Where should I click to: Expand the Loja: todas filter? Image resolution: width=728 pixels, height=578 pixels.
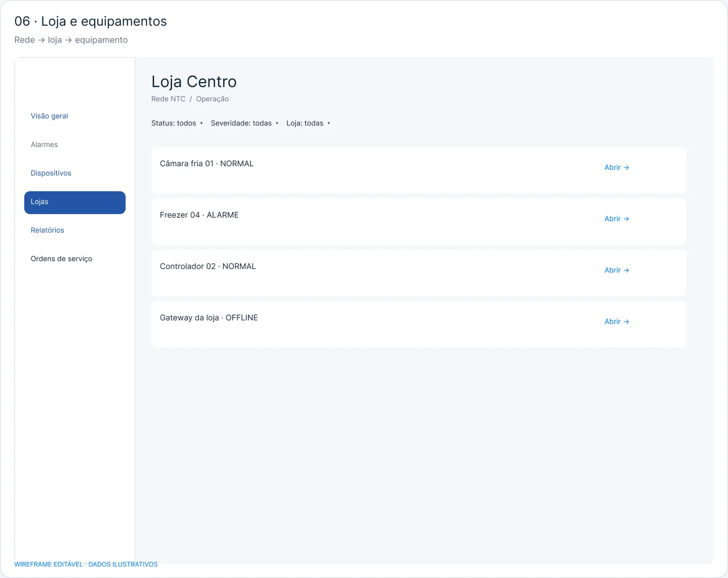point(308,123)
